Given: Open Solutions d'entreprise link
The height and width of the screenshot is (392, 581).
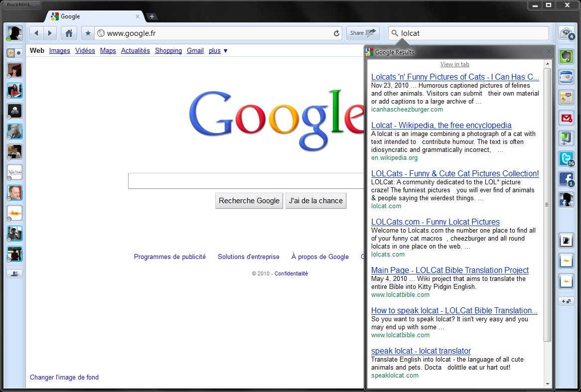Looking at the screenshot, I should tap(249, 257).
